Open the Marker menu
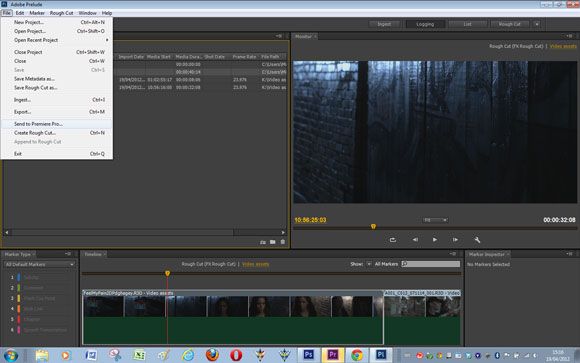Viewport: 580px width, 363px height. click(37, 13)
